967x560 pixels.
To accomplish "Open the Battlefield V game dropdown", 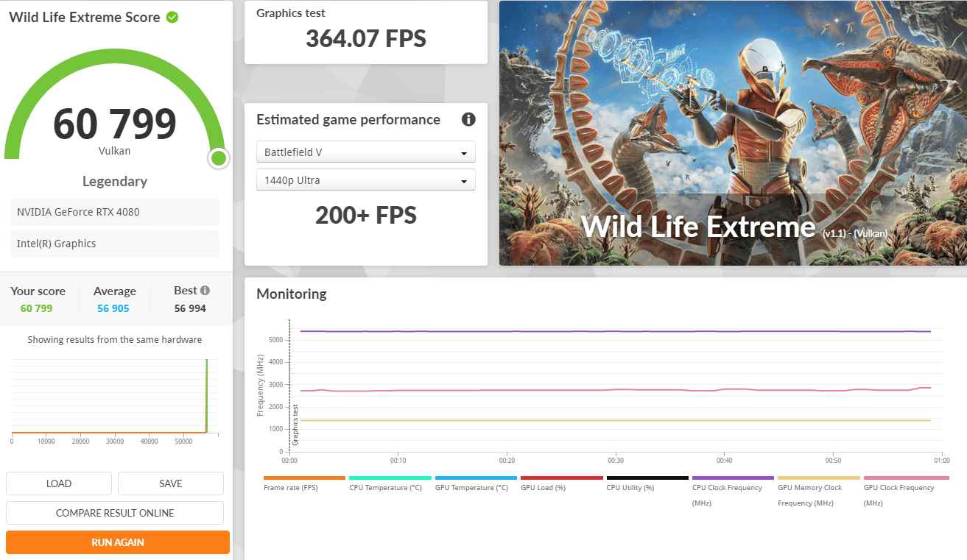I will coord(366,152).
